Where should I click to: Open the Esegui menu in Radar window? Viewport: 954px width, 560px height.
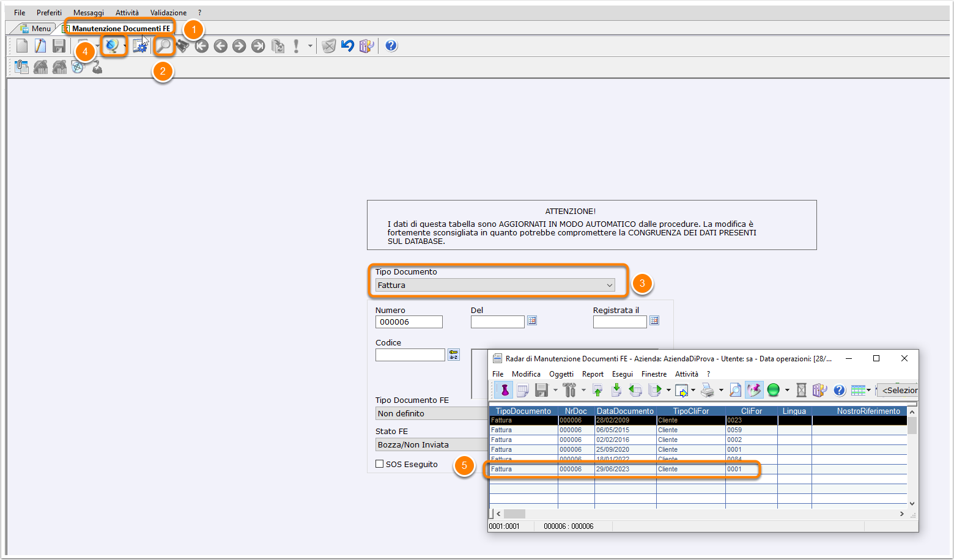623,374
